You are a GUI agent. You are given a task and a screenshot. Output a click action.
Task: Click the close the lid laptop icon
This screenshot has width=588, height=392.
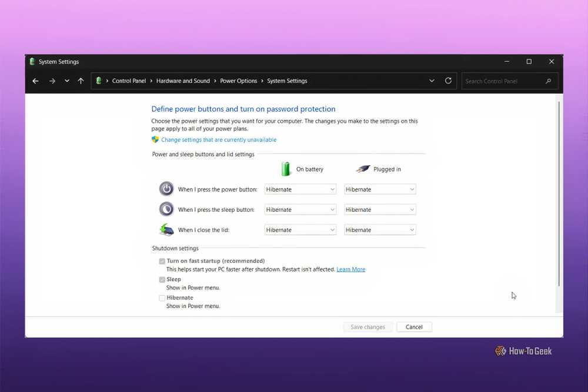[x=166, y=229]
